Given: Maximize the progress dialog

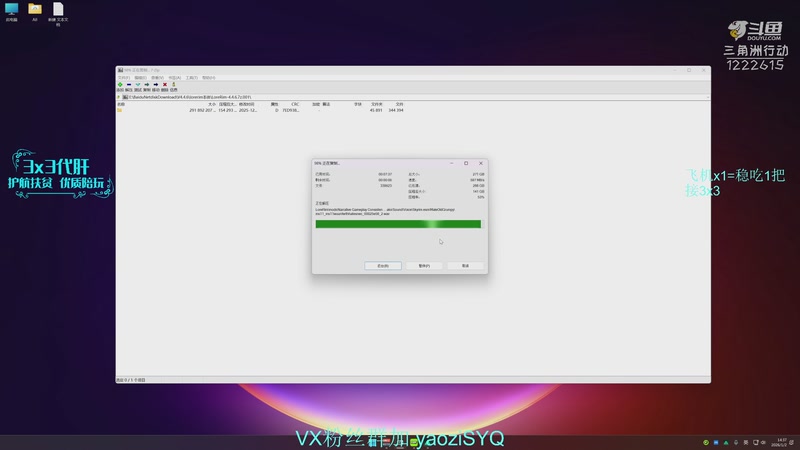Looking at the screenshot, I should (x=466, y=163).
